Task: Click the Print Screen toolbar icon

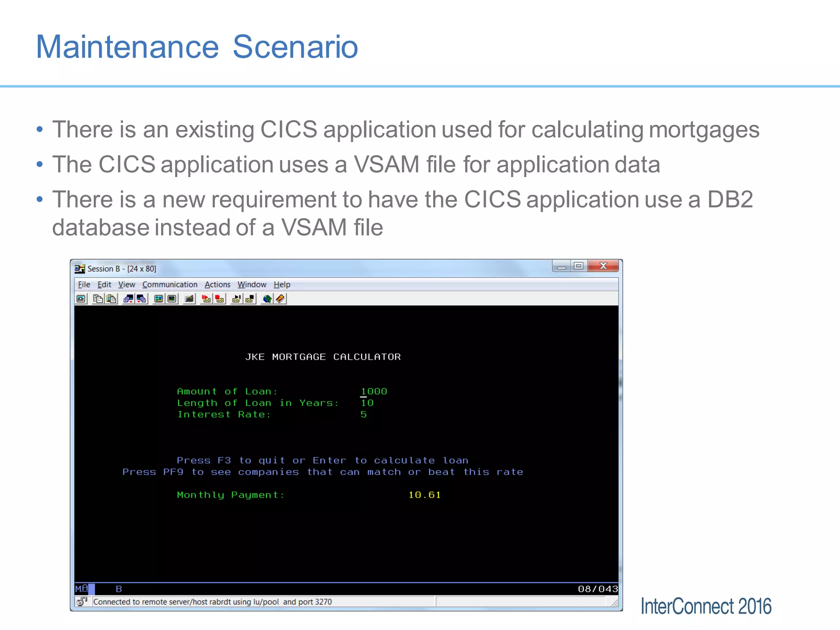Action: point(81,299)
